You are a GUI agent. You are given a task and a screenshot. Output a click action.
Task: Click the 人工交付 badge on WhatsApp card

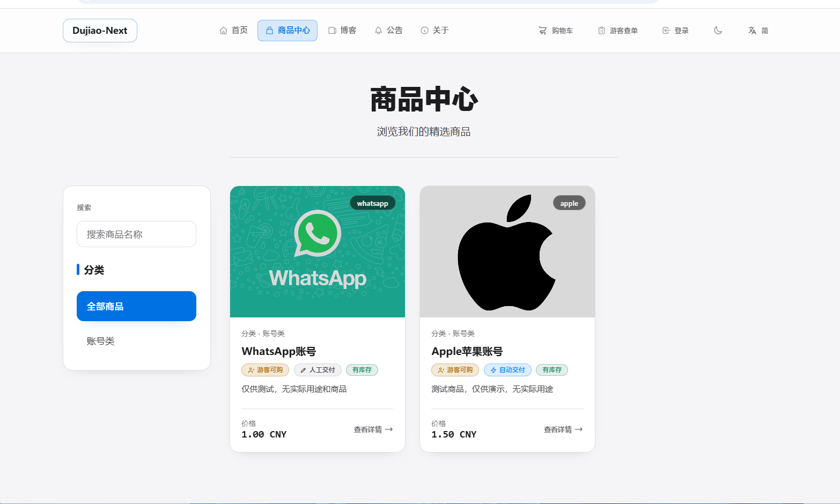pos(318,370)
